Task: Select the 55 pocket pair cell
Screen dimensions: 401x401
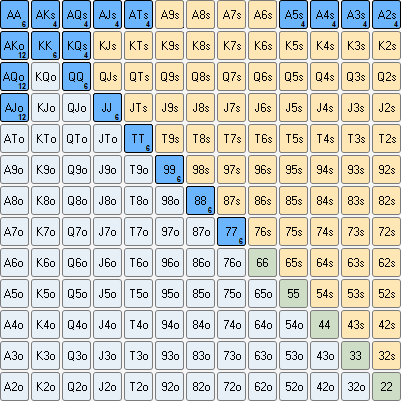Action: click(293, 294)
